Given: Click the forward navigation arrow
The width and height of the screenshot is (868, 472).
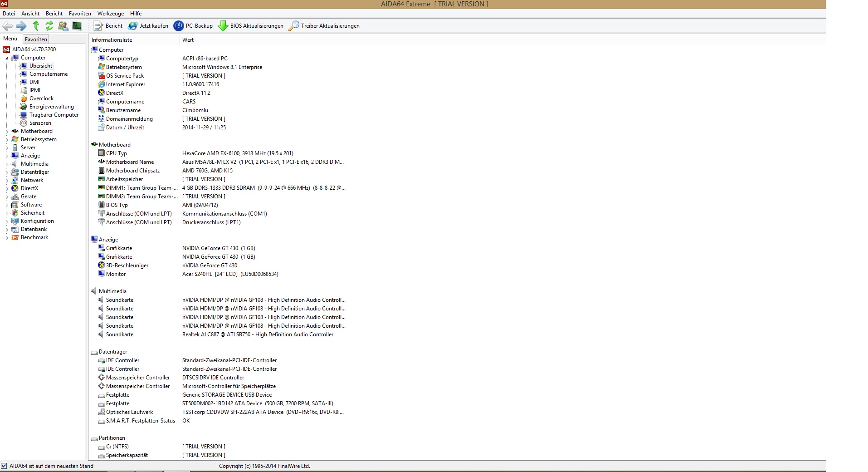Looking at the screenshot, I should (21, 26).
